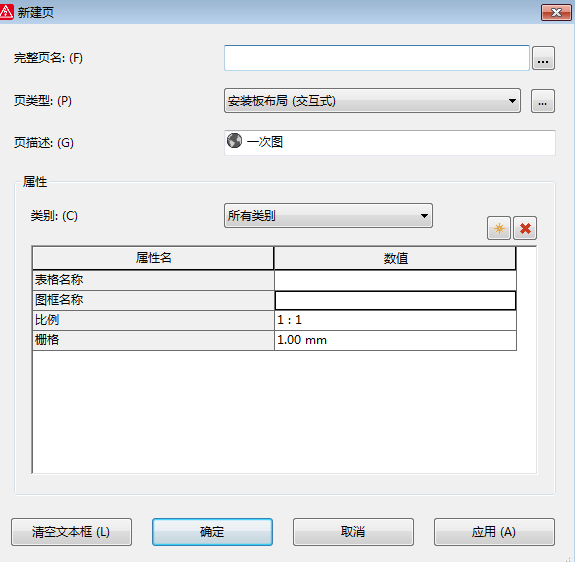Open browse button next to full page name

point(543,58)
